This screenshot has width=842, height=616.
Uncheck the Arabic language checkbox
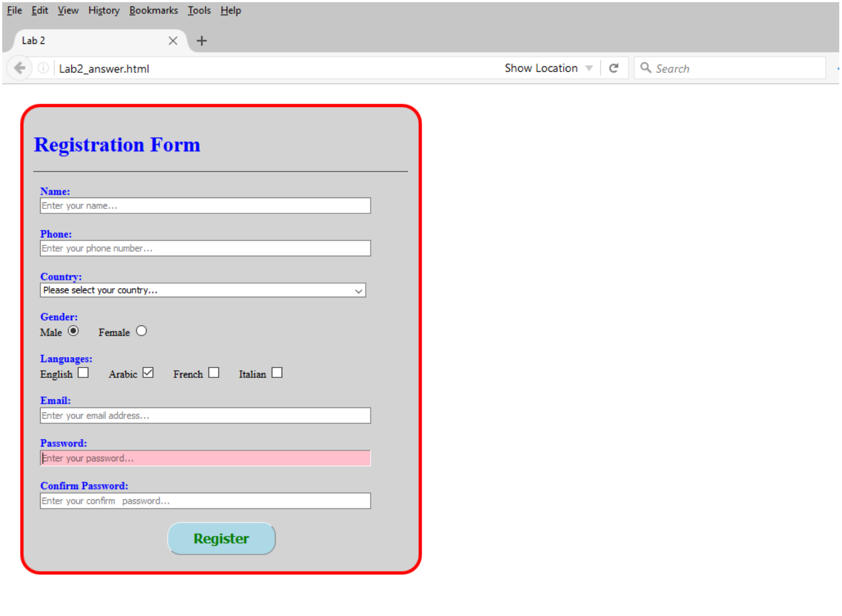(x=148, y=372)
